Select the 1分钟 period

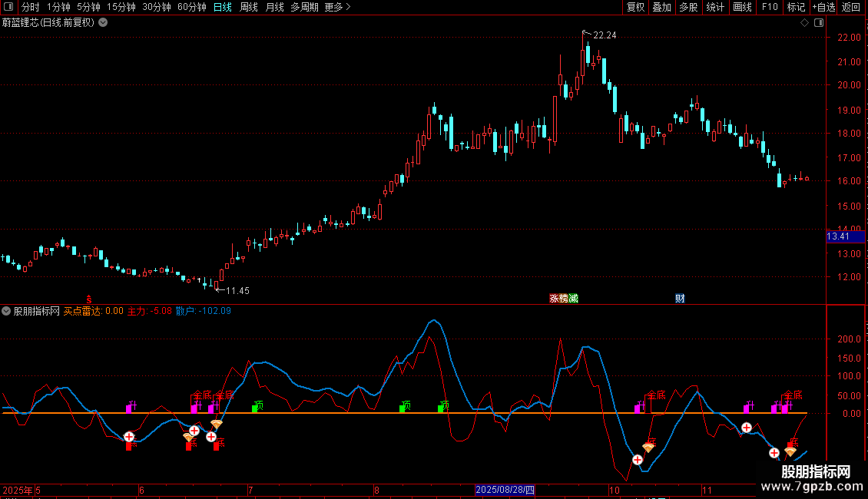[58, 7]
